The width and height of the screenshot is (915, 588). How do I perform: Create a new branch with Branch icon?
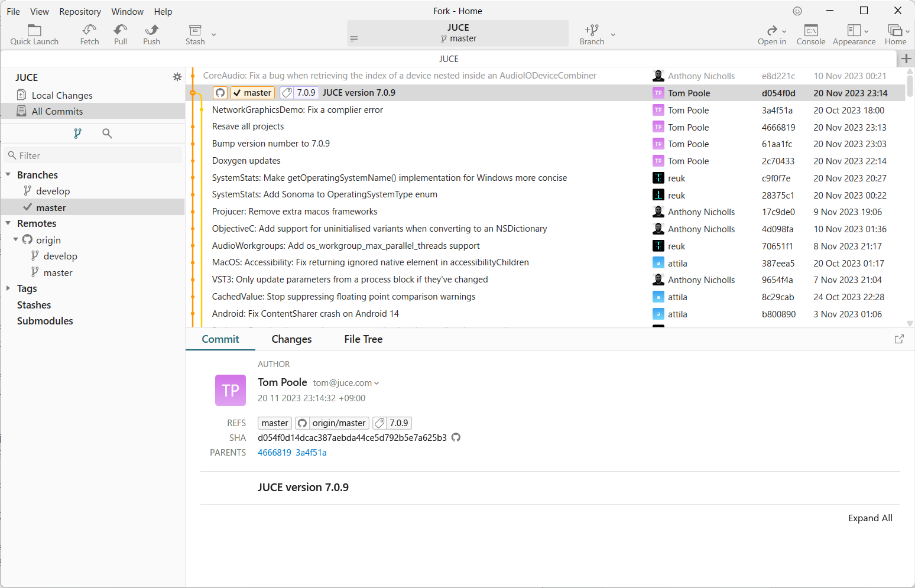592,35
